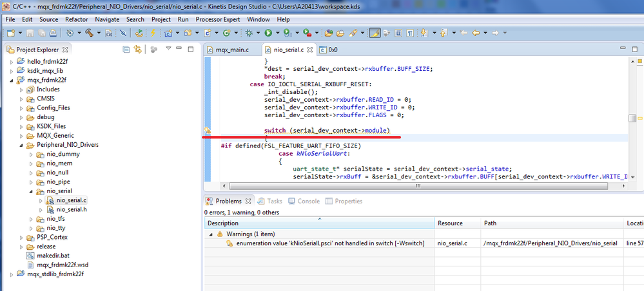Open Project Explorer View Menu triangle
Screen dimensions: 644x291
pos(168,49)
